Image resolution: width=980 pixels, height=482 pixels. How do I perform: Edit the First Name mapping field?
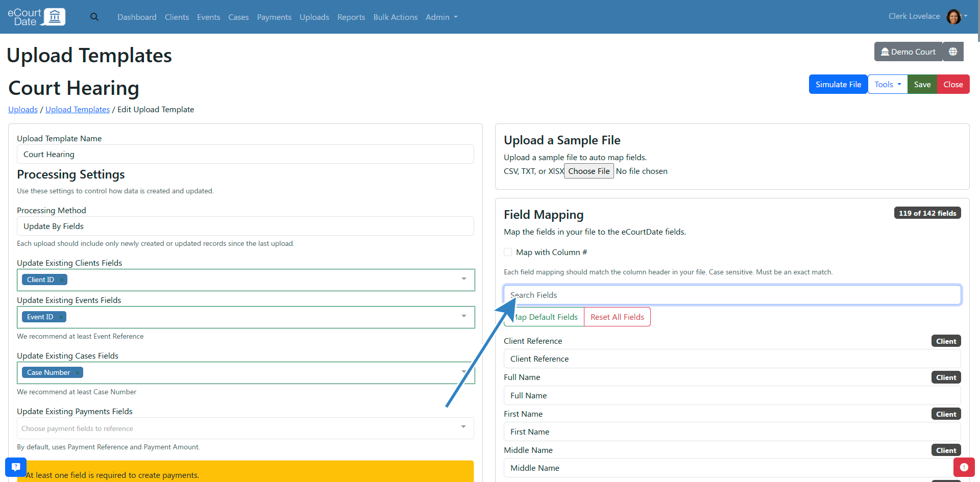tap(732, 432)
